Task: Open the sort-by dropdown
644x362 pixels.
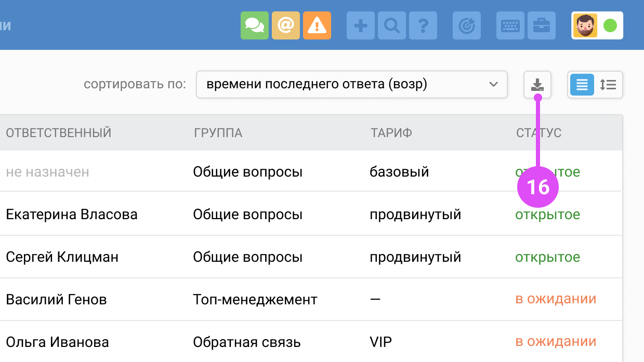Action: (x=351, y=85)
